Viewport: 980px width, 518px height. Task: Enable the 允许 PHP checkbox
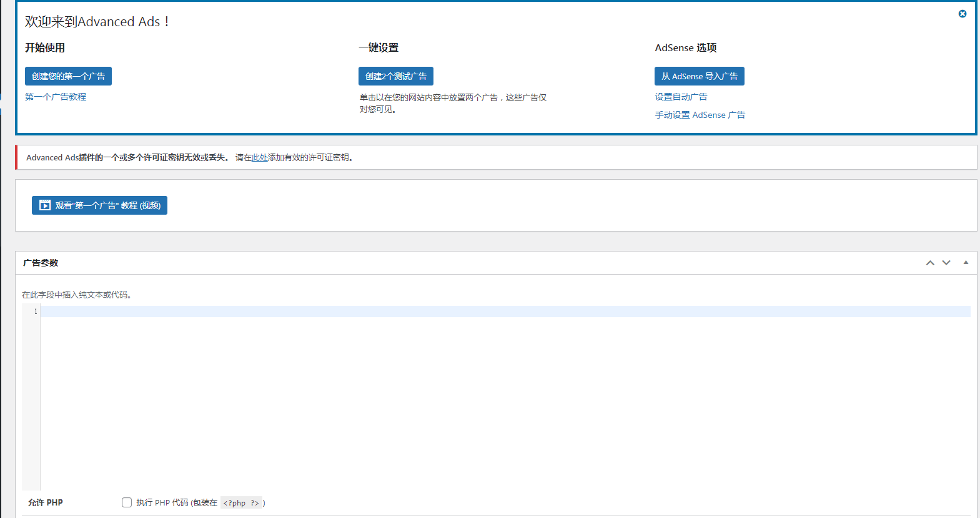pos(127,502)
